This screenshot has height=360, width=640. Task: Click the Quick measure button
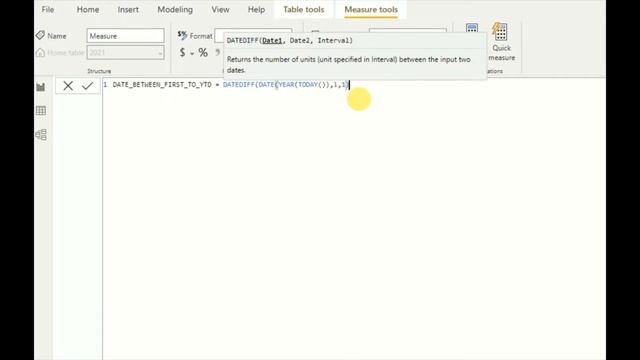[x=502, y=42]
